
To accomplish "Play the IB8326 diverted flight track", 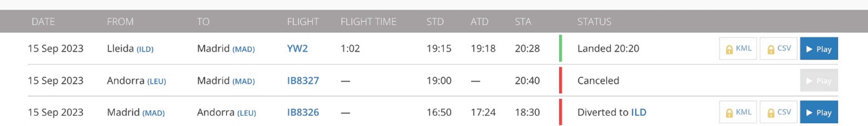I will tap(818, 112).
